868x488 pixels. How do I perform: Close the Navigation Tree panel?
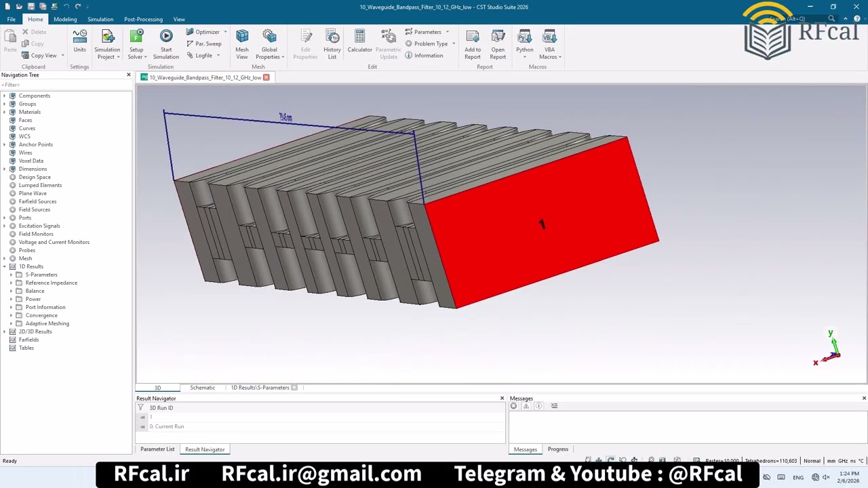[129, 75]
